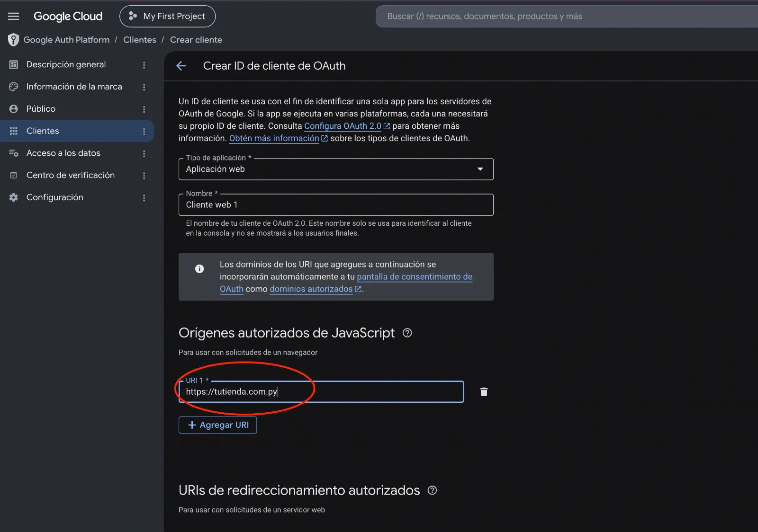Viewport: 758px width, 532px height.
Task: Click the Clientes grid icon
Action: point(14,131)
